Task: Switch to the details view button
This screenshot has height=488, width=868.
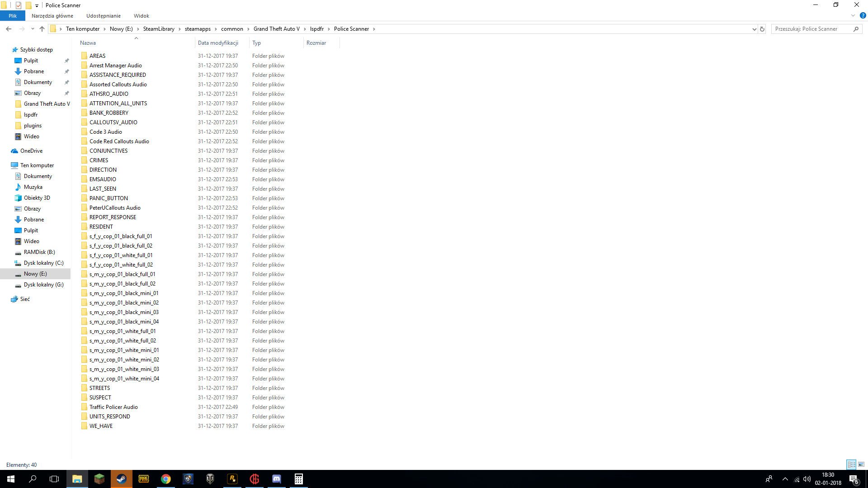Action: point(851,465)
